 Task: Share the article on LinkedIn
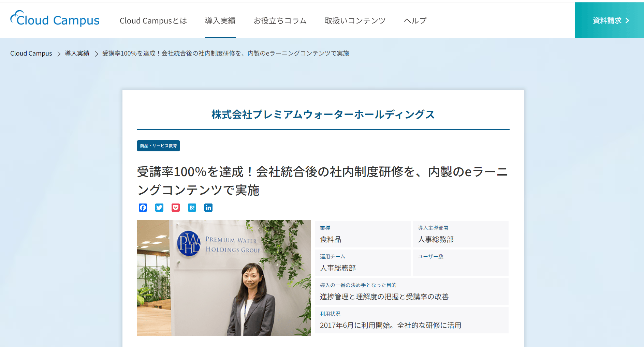(208, 208)
